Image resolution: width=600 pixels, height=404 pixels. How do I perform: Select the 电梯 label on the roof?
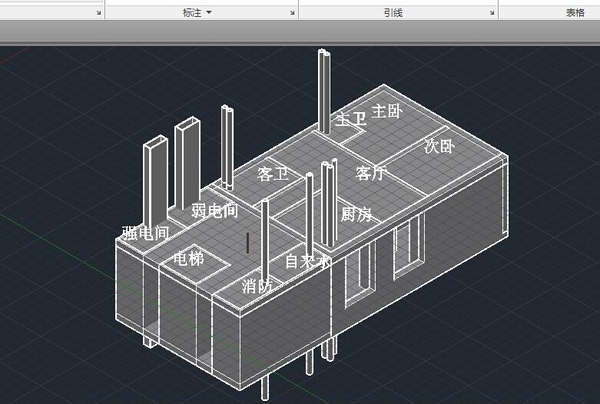click(188, 258)
